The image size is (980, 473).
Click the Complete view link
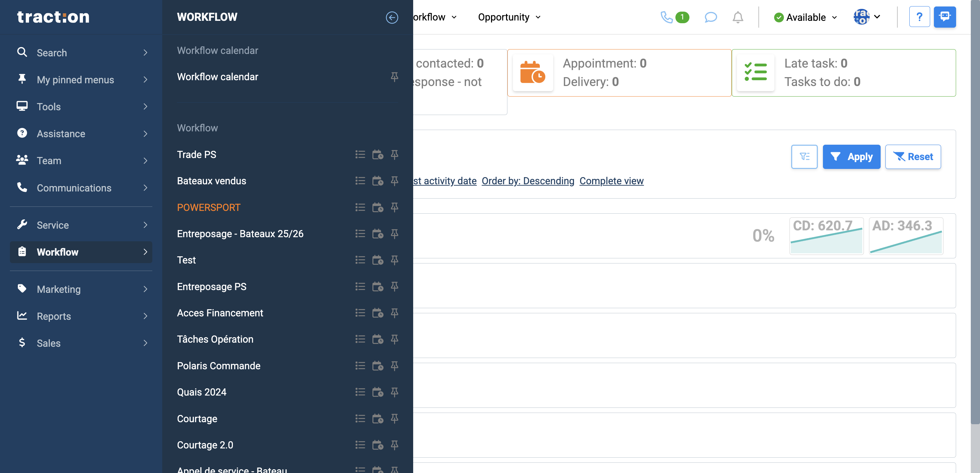pyautogui.click(x=611, y=181)
